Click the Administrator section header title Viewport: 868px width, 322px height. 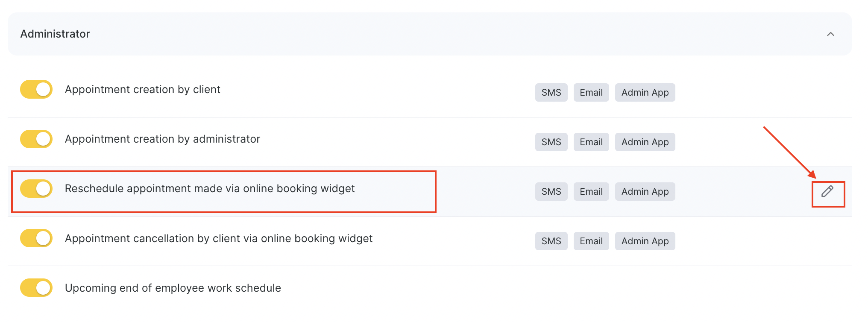coord(55,34)
